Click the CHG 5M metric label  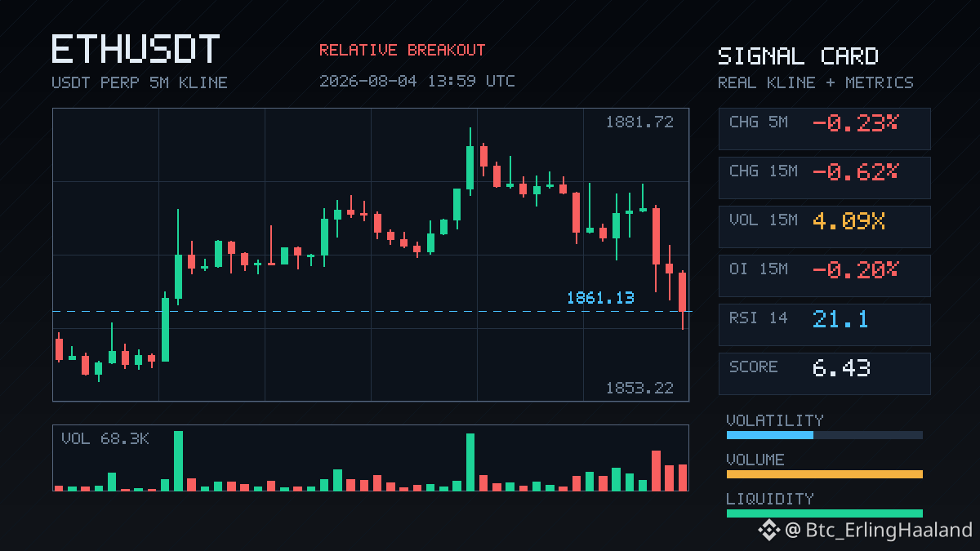coord(759,122)
